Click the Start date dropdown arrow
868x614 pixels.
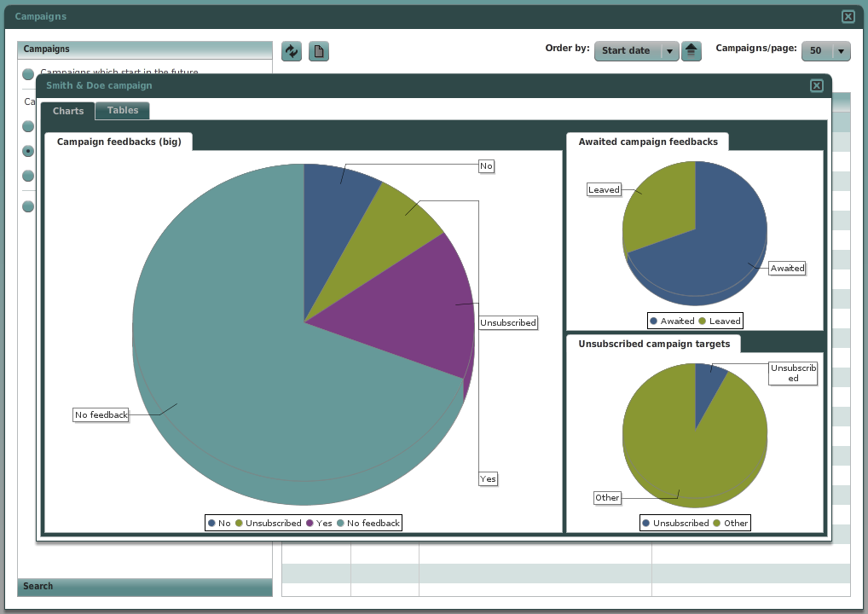pos(669,50)
